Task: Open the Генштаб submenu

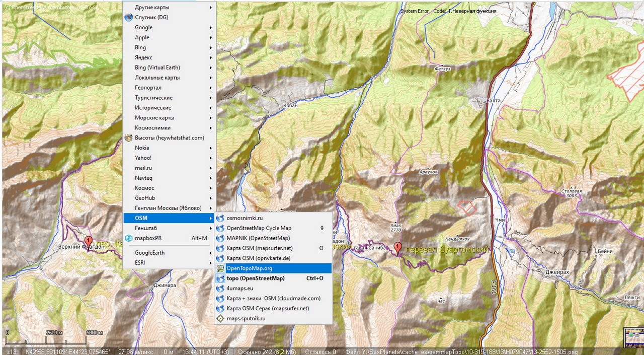Action: click(169, 228)
